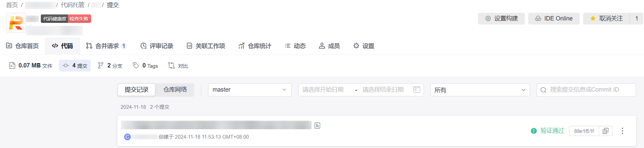Click the 设置构建 button
This screenshot has height=148, width=644.
click(x=501, y=18)
